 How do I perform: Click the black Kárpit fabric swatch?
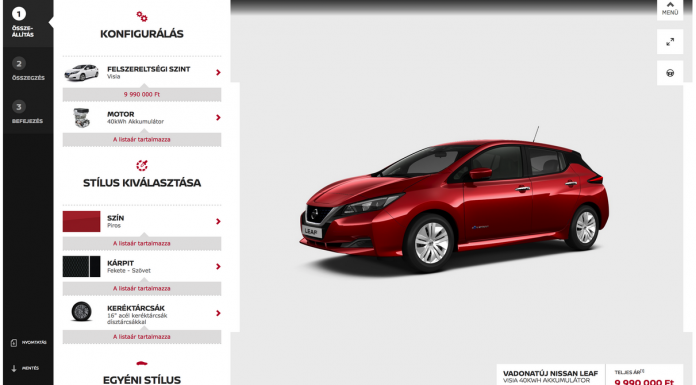pos(81,266)
